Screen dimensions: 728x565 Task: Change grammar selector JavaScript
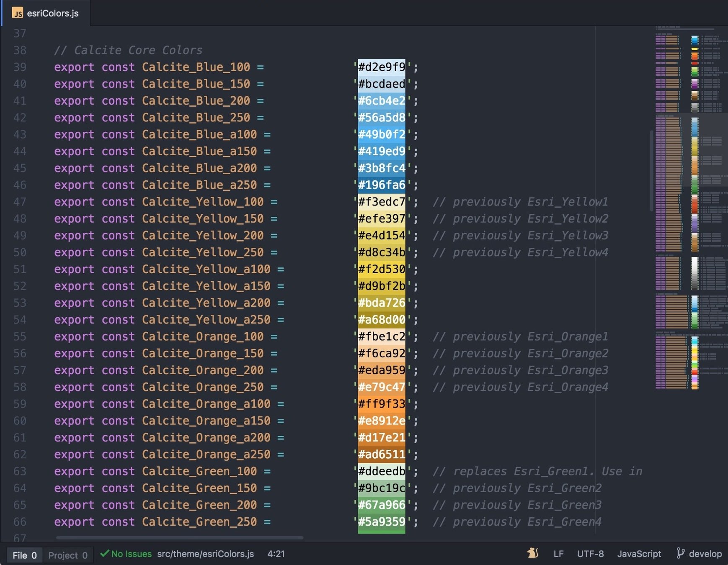pyautogui.click(x=639, y=554)
